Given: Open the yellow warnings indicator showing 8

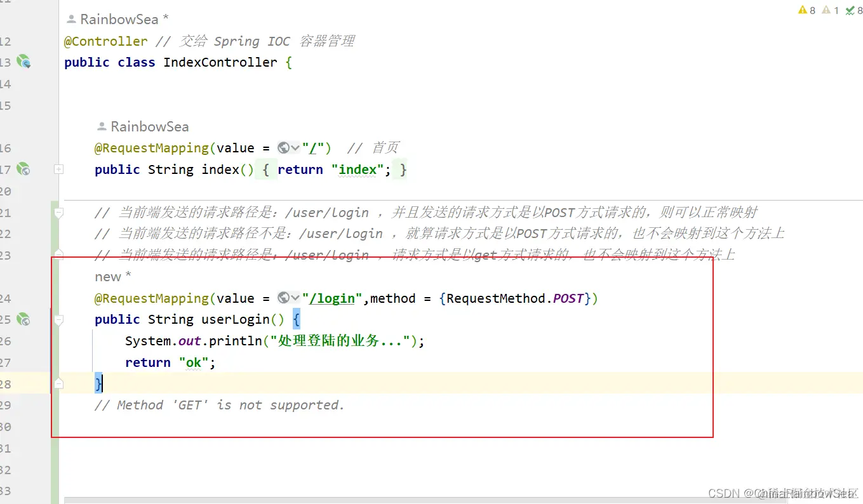Looking at the screenshot, I should [x=807, y=10].
